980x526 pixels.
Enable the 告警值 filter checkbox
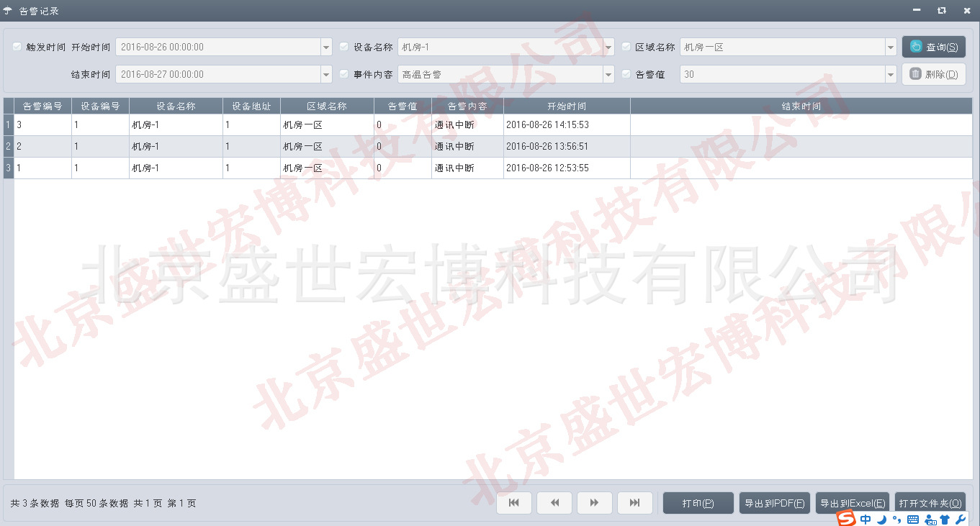coord(625,73)
